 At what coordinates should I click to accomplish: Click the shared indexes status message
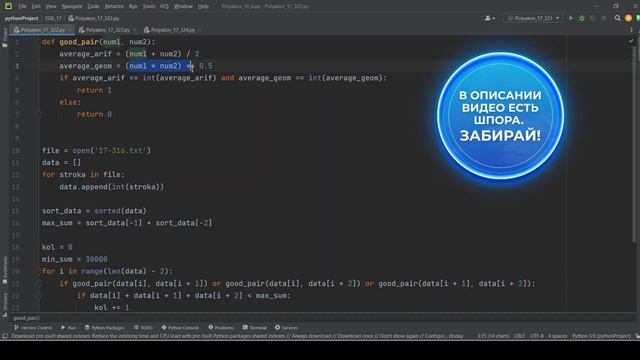(x=237, y=336)
